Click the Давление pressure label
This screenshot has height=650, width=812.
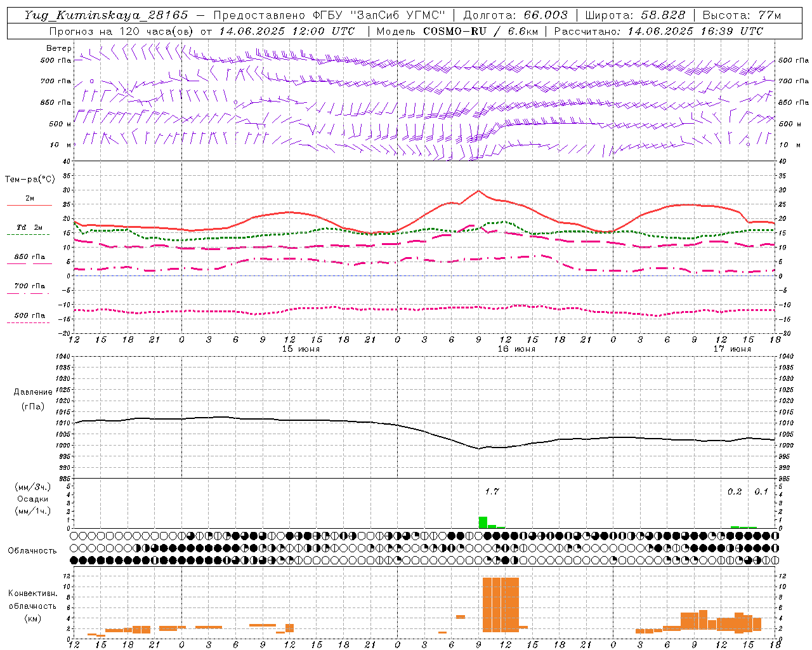click(x=33, y=392)
